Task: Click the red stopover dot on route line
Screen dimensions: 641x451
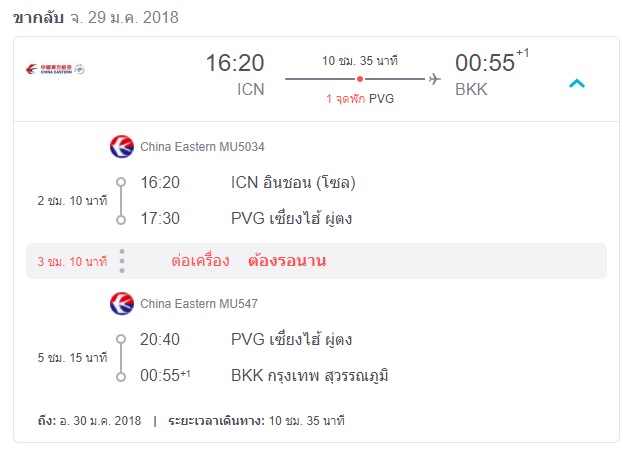Action: 360,79
